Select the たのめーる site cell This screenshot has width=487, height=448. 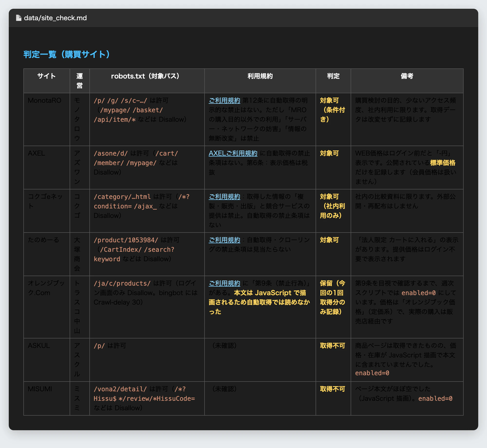(x=47, y=254)
